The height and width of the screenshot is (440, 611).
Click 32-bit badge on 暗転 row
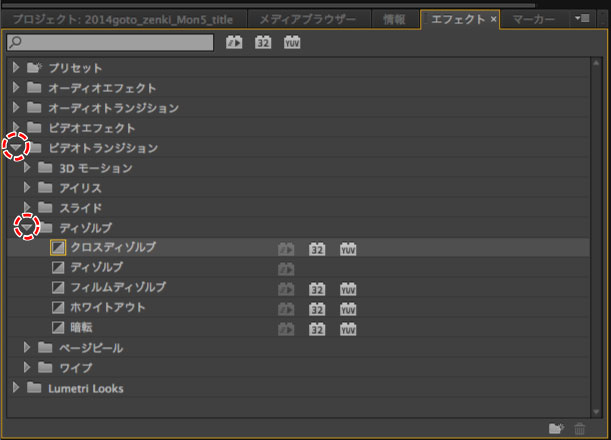[317, 329]
